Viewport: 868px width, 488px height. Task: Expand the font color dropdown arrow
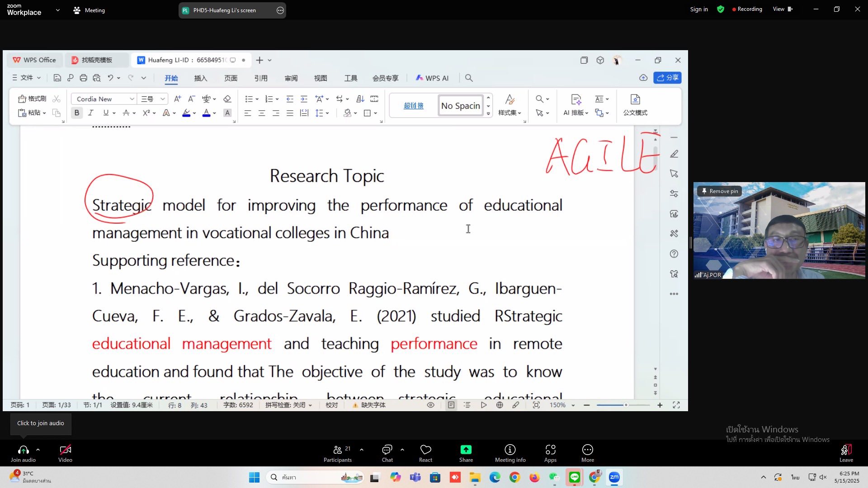214,113
